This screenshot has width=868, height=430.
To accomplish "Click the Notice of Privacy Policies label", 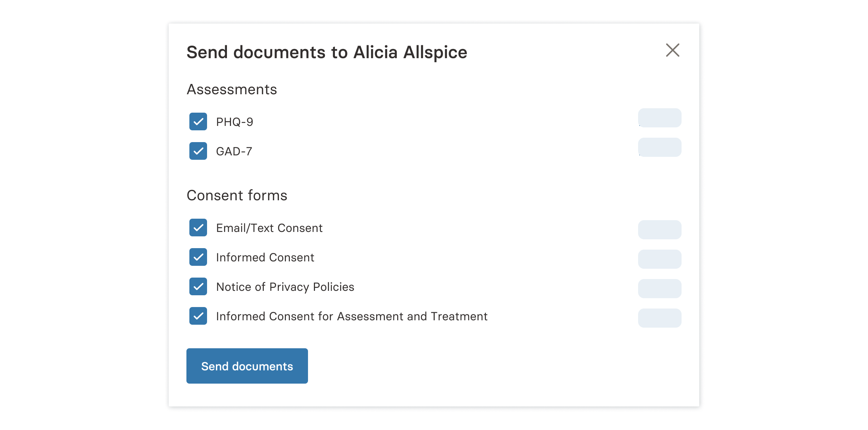I will (285, 287).
